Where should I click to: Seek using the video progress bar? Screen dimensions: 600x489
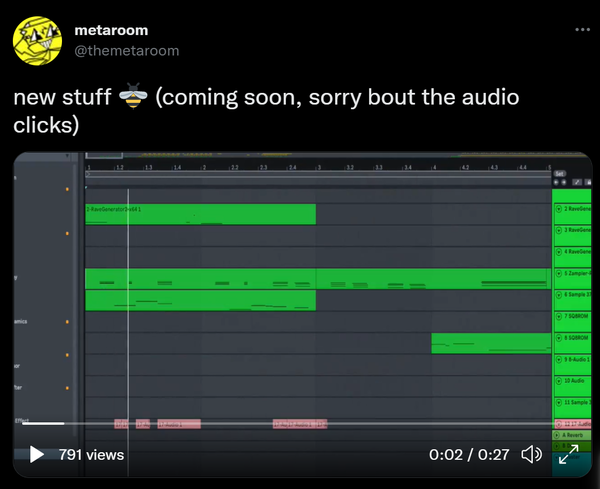pos(287,424)
